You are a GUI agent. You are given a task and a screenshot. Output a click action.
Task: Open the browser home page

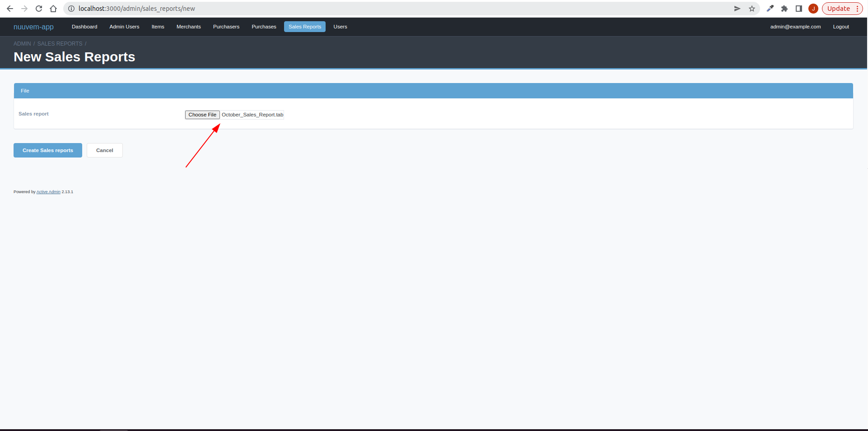[x=53, y=9]
